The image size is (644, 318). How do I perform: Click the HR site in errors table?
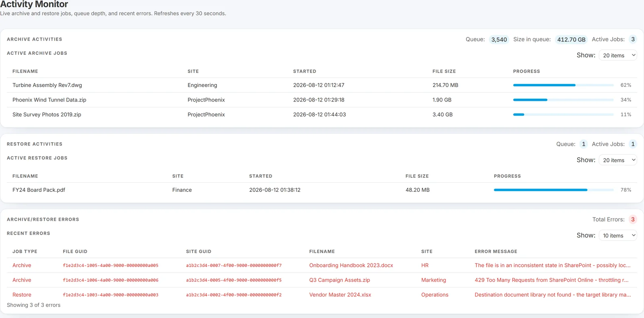click(425, 265)
